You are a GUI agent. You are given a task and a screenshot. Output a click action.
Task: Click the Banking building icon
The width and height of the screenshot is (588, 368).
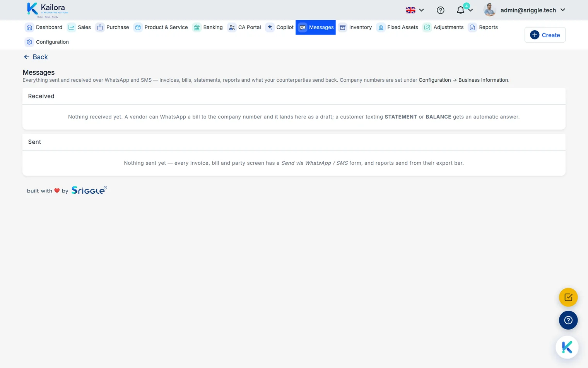pos(197,28)
